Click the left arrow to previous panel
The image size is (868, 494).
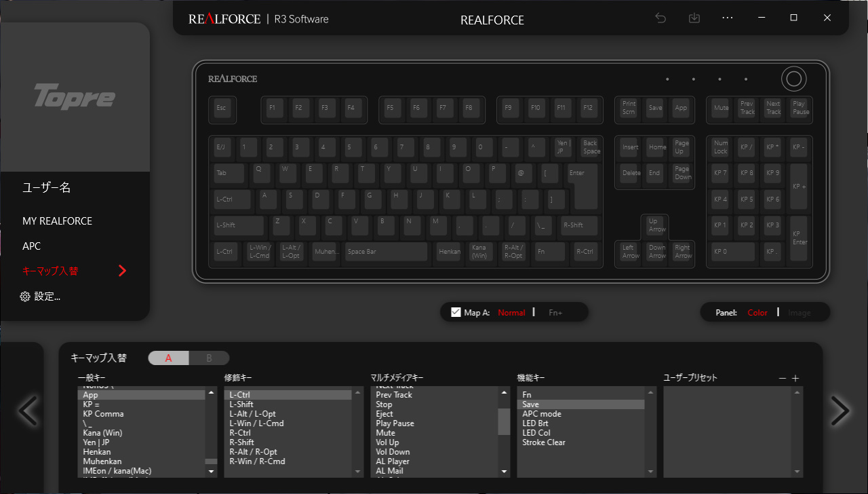[27, 410]
